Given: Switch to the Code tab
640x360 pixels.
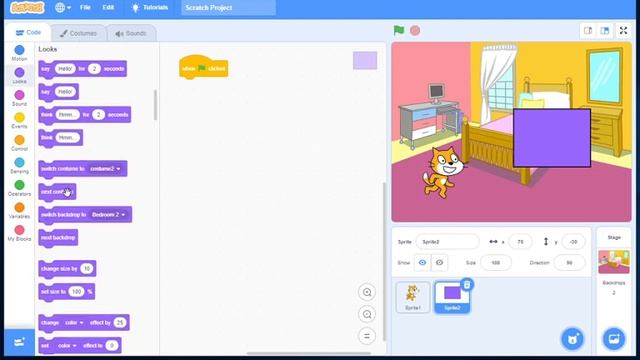Looking at the screenshot, I should 28,33.
